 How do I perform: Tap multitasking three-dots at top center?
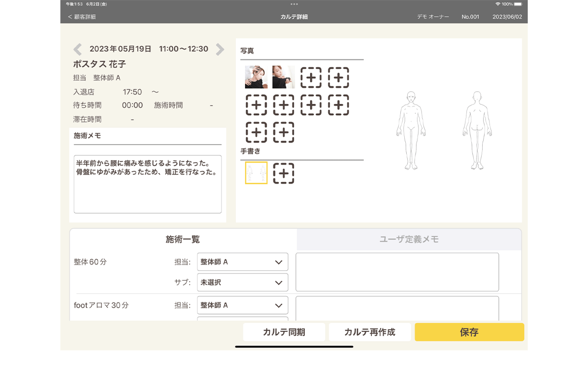pyautogui.click(x=294, y=4)
